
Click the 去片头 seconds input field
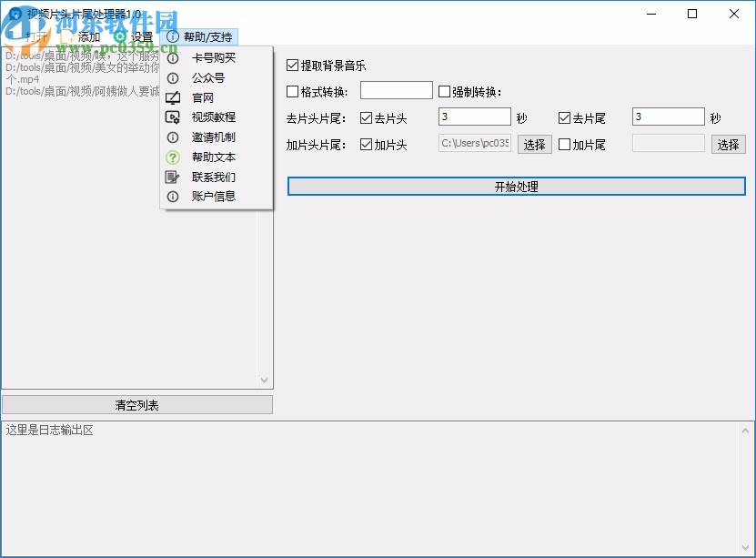coord(474,117)
